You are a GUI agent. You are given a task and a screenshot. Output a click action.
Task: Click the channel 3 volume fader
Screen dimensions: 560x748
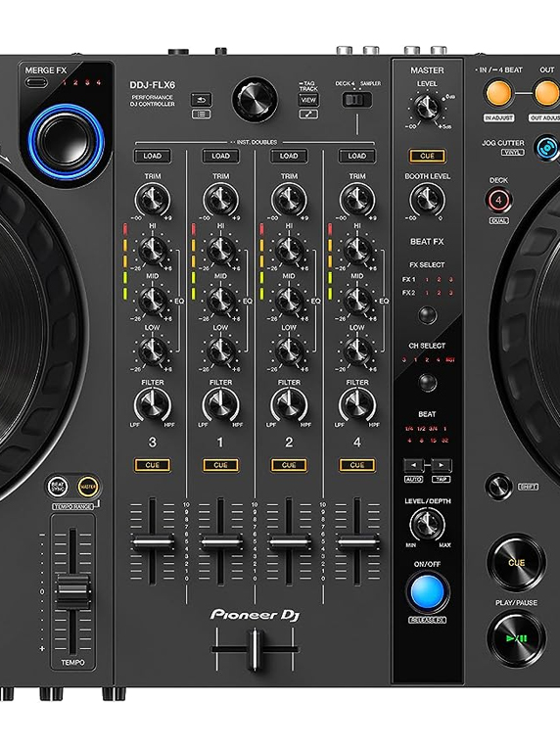152,542
